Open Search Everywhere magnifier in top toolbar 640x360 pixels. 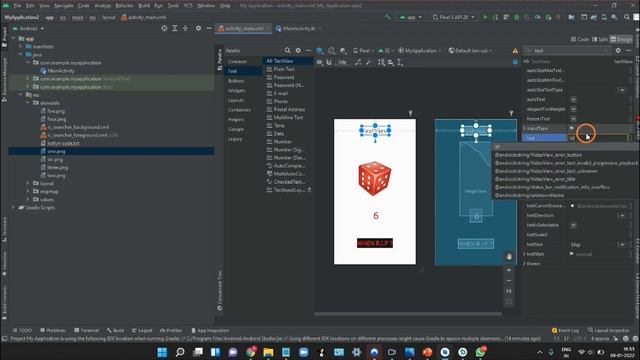pos(627,17)
